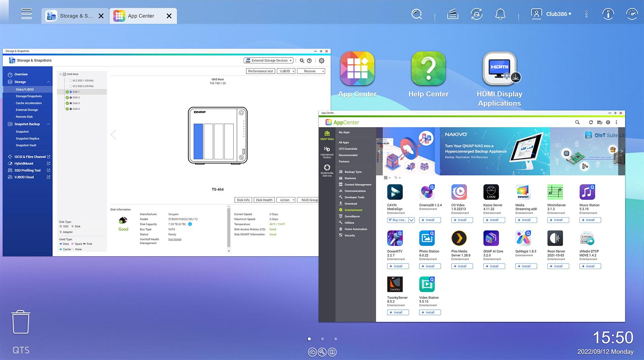This screenshot has width=644, height=360.
Task: Click the Trash can on the desktop
Action: coord(21,322)
